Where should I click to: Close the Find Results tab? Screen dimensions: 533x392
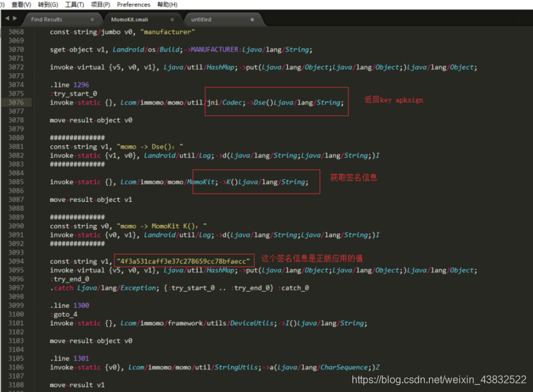(x=92, y=19)
